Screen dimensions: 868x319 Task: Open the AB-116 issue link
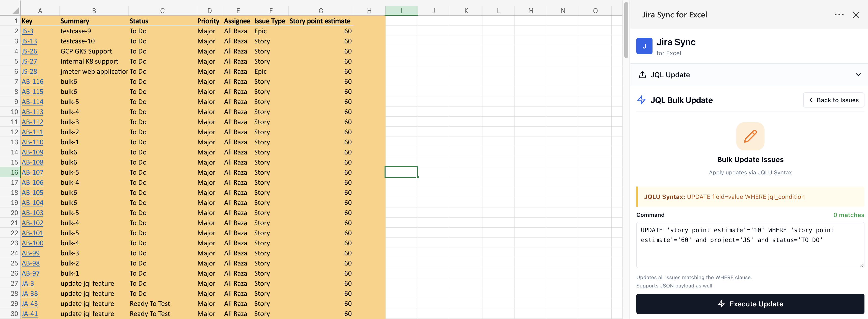32,82
